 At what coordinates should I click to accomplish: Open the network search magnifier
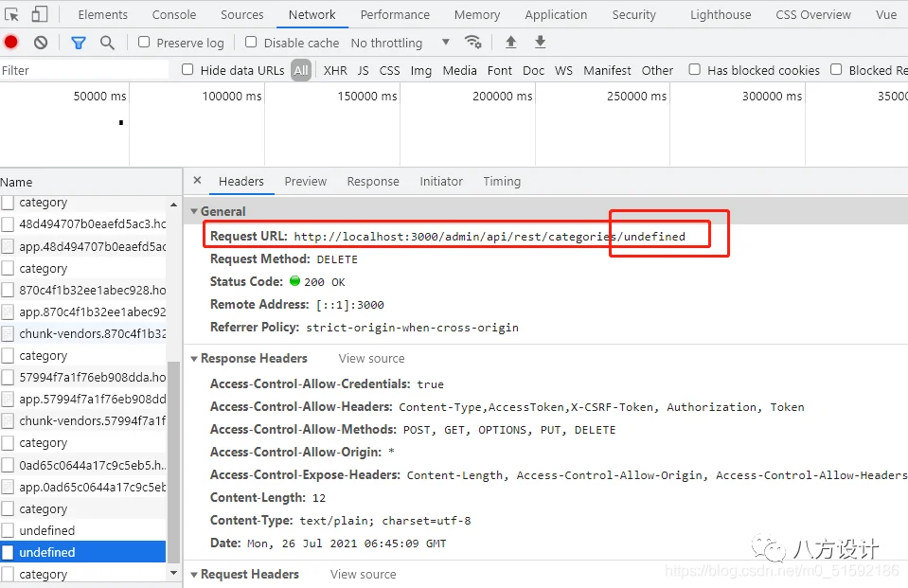(107, 43)
